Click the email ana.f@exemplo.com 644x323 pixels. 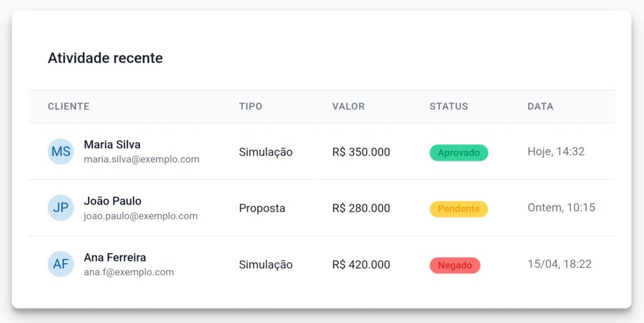point(129,273)
